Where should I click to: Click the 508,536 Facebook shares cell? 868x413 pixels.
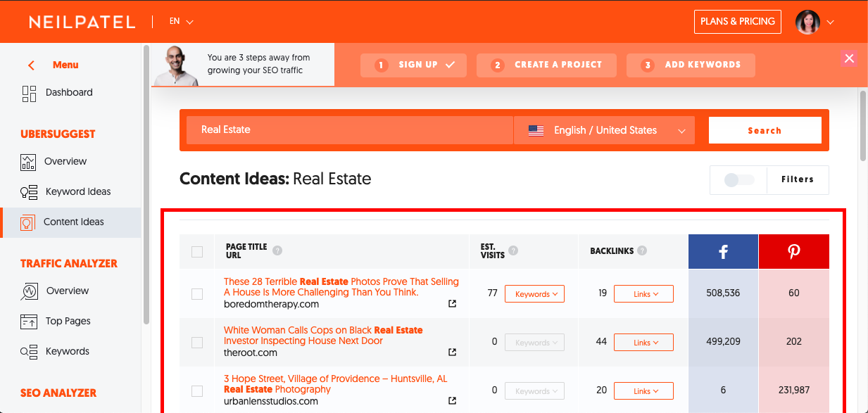723,293
